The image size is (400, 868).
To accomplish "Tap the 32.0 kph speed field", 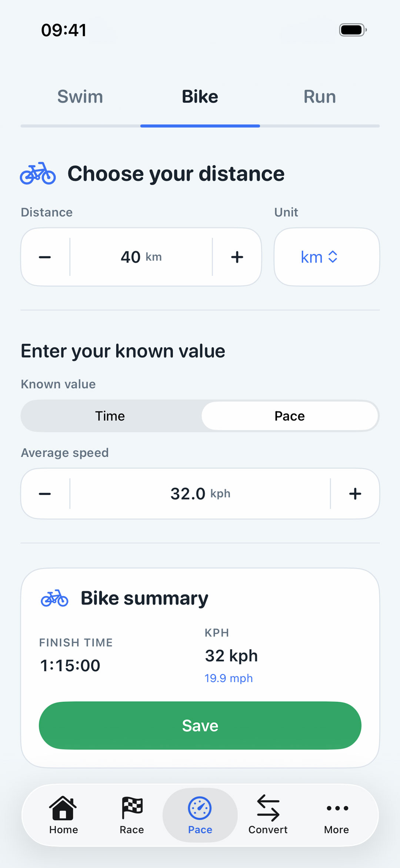I will pos(200,494).
